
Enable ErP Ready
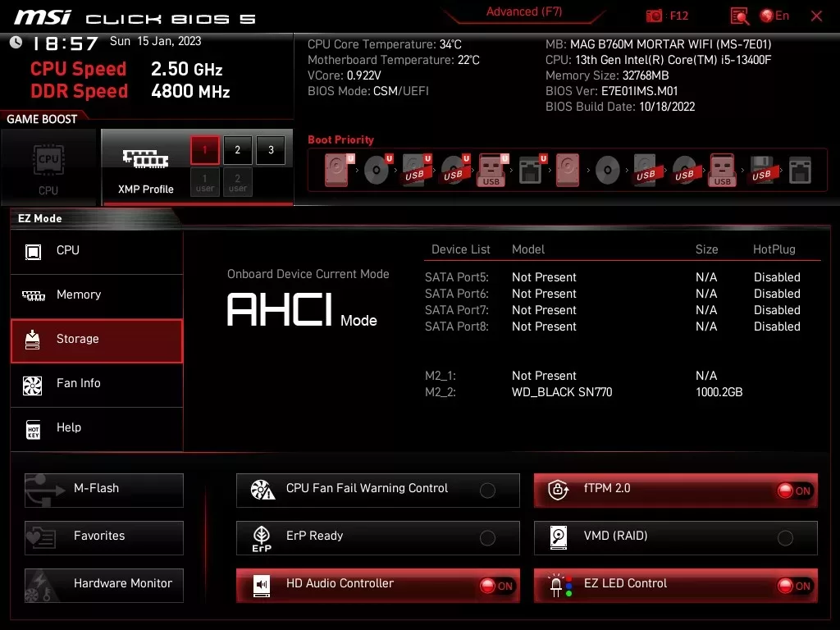(x=488, y=536)
